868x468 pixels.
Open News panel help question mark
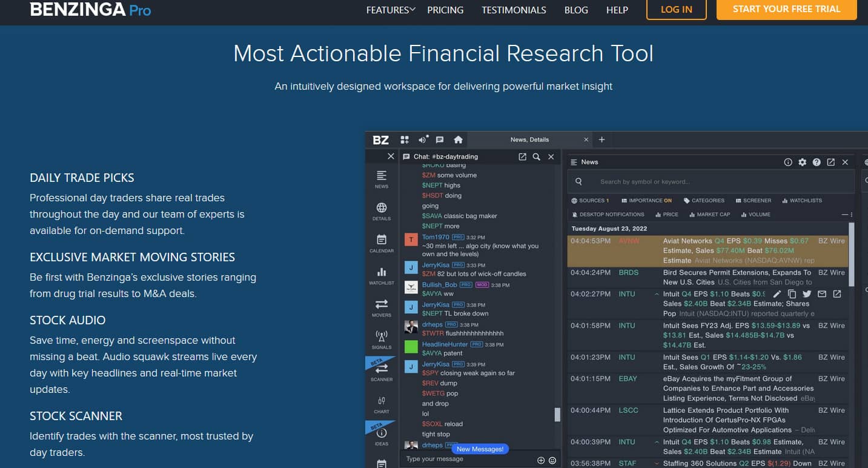point(817,162)
